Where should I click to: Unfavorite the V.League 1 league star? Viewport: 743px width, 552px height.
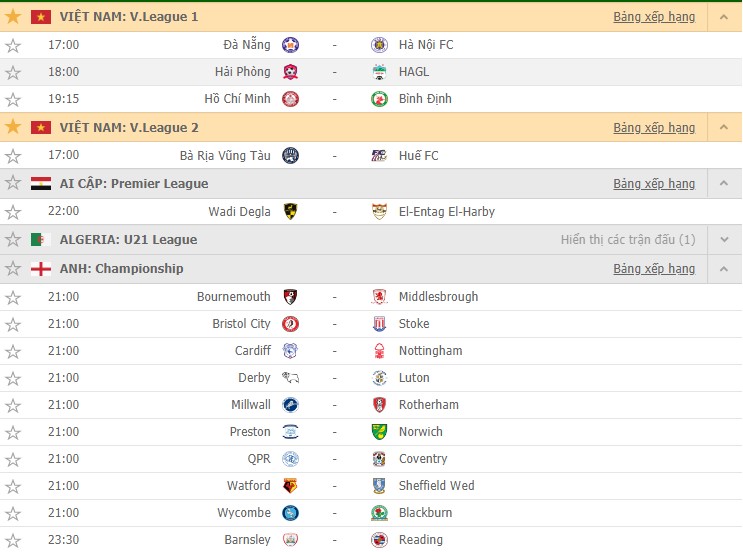coord(13,17)
